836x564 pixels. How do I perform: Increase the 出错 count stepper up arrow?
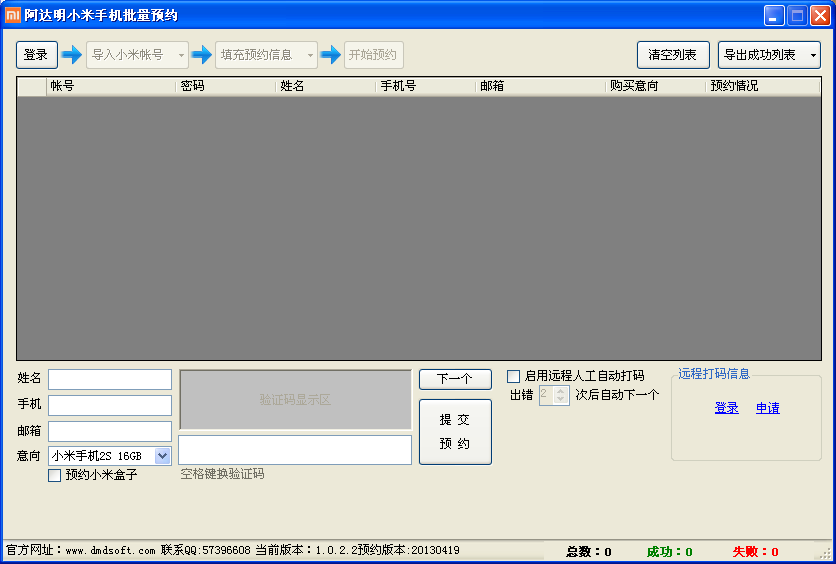560,391
